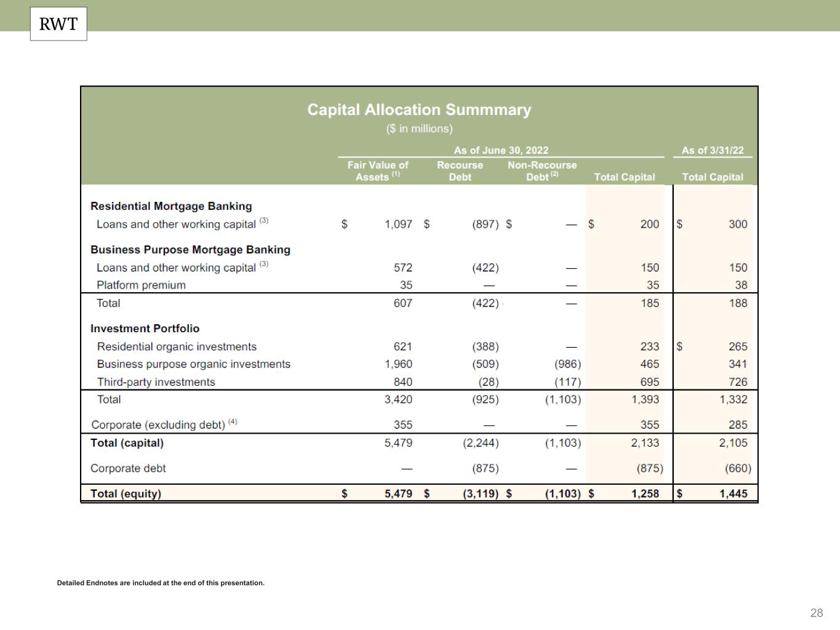Select the Fair Value of Assets column header
This screenshot has height=630, width=840.
click(377, 171)
